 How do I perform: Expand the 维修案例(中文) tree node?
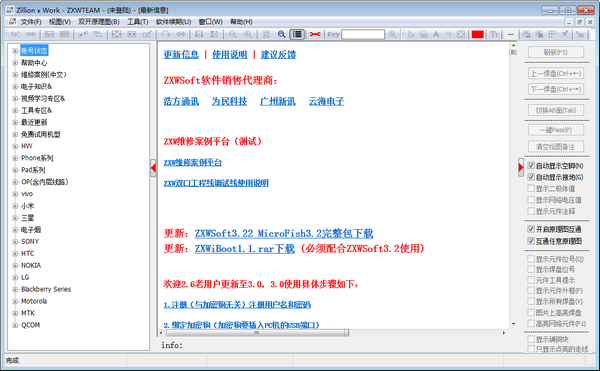point(15,75)
